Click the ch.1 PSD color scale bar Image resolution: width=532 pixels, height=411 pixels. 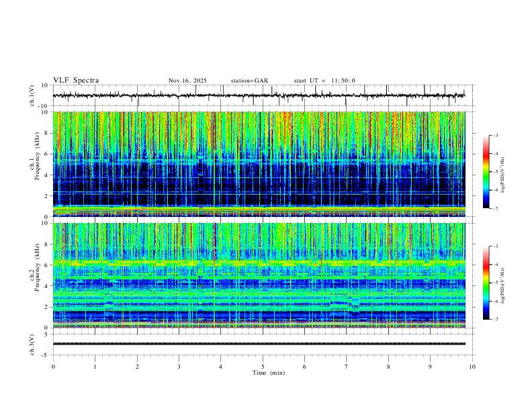(486, 172)
